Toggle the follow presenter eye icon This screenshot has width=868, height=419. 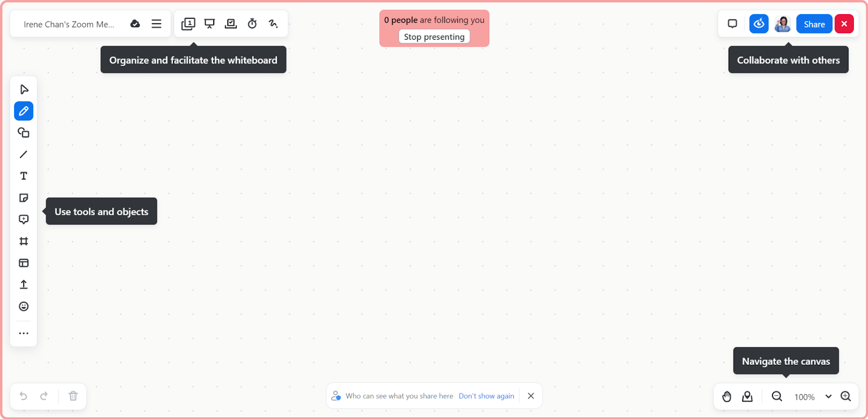tap(759, 24)
